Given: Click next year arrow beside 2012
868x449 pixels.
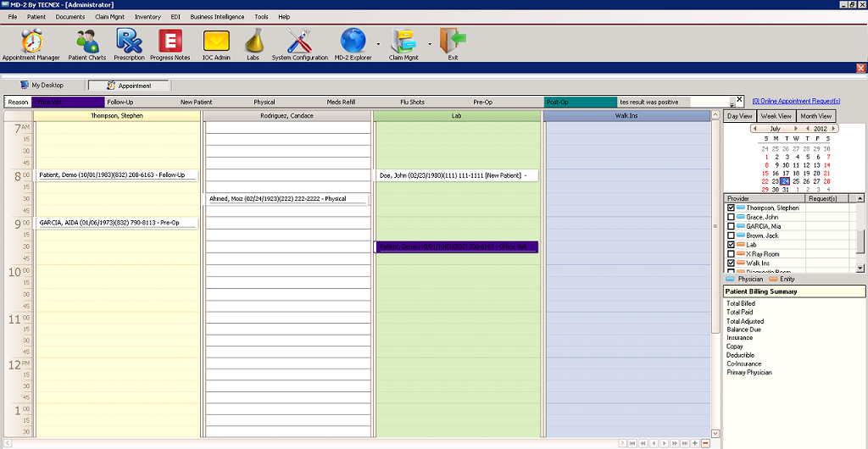Looking at the screenshot, I should tap(834, 128).
